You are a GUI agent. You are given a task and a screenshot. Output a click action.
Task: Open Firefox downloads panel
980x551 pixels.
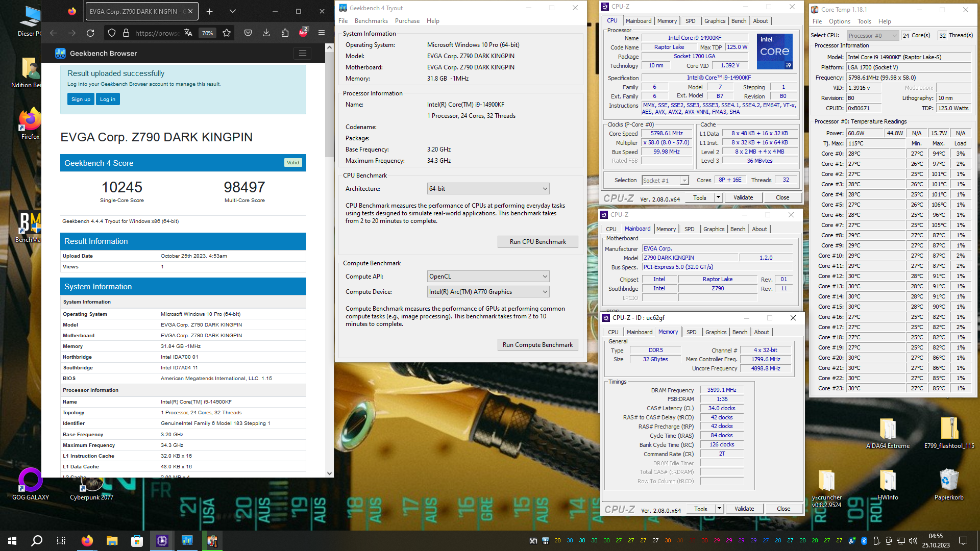coord(266,33)
